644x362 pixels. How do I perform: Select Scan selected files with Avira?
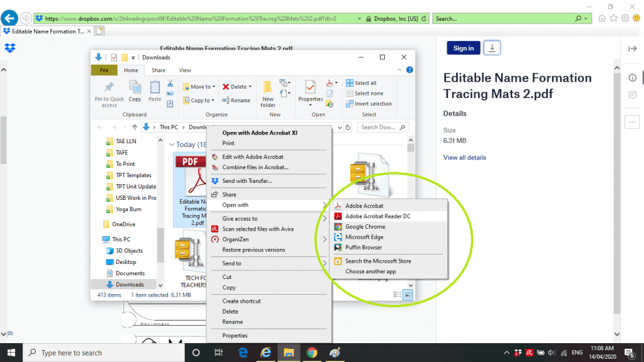pyautogui.click(x=269, y=229)
